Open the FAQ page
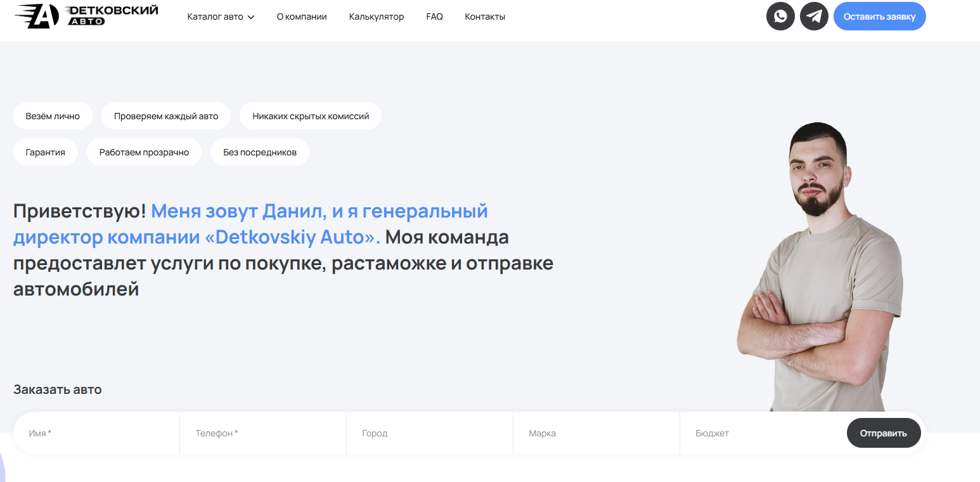Screen dimensions: 980x482 pos(434,16)
